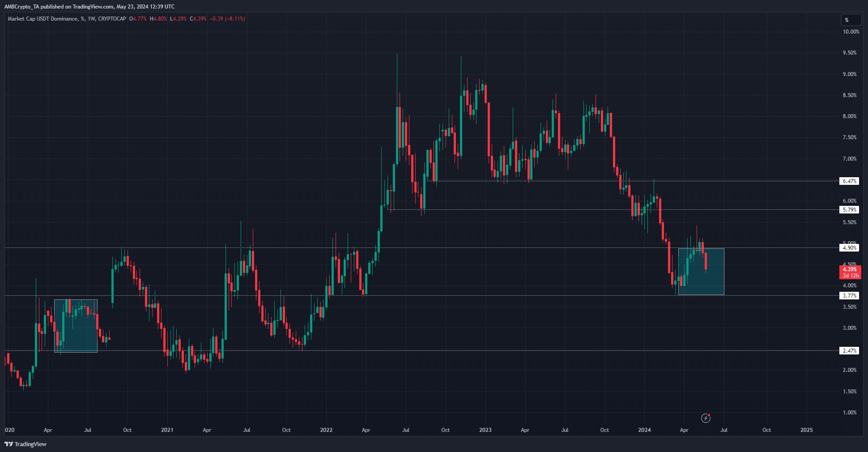Click the high value H4.80%
Image resolution: width=868 pixels, height=452 pixels.
[158, 19]
